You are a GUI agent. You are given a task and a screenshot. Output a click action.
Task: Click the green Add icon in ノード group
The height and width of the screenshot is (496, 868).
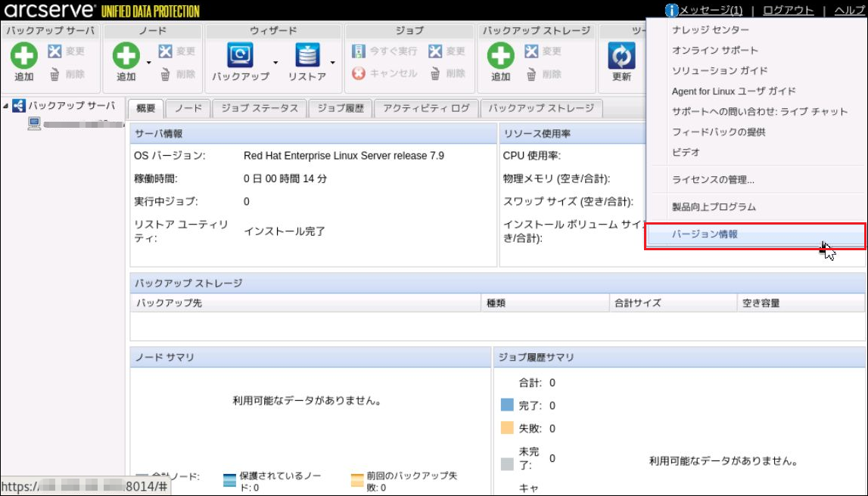pos(126,56)
